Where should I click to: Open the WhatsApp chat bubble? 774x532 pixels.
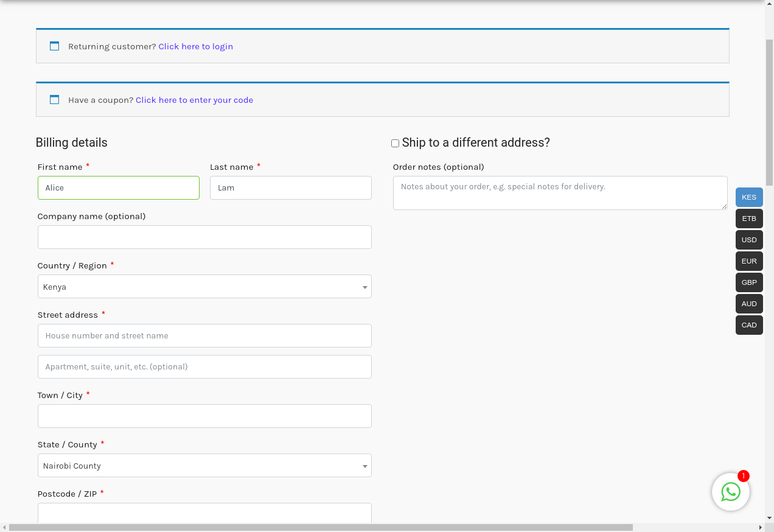(x=730, y=492)
